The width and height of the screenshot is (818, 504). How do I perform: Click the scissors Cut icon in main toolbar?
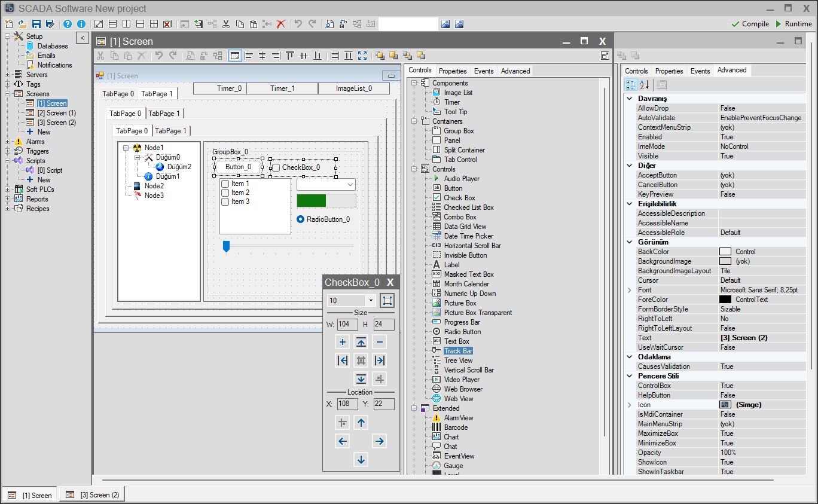[226, 24]
